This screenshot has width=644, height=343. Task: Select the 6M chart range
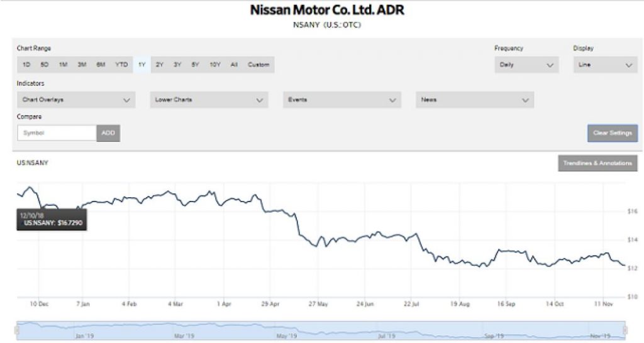click(x=101, y=65)
